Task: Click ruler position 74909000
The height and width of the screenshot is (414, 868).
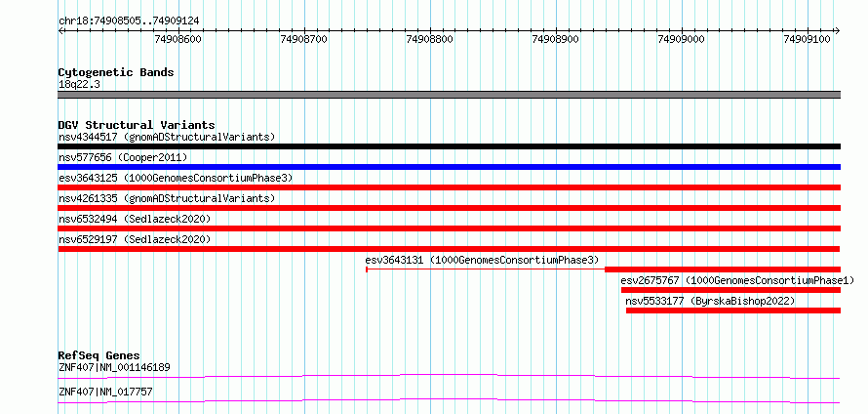Action: click(681, 39)
